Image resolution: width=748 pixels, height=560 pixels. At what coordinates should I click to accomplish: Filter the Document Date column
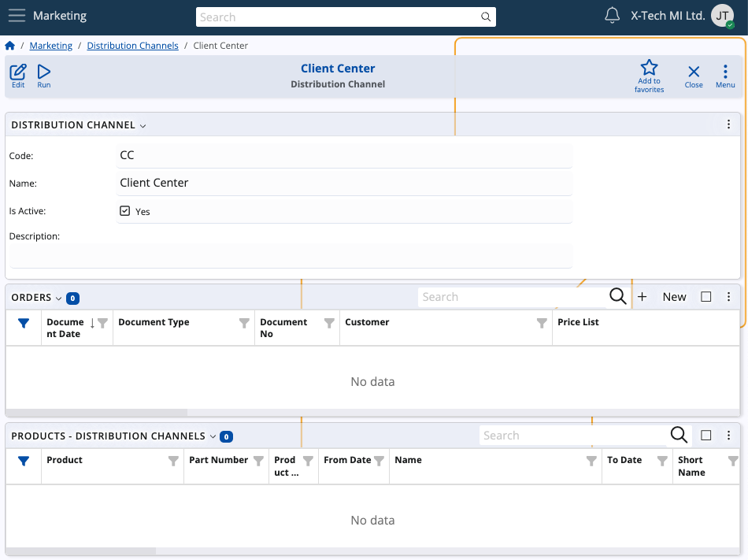(102, 323)
